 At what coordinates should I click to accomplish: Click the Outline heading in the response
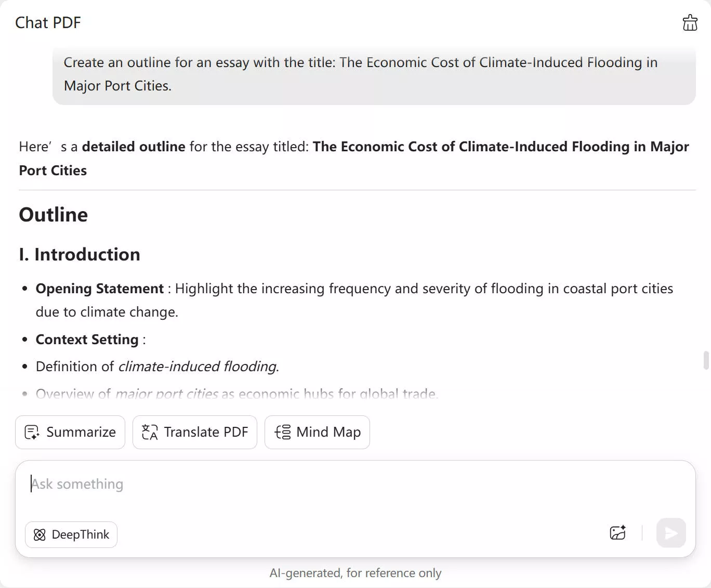click(53, 214)
